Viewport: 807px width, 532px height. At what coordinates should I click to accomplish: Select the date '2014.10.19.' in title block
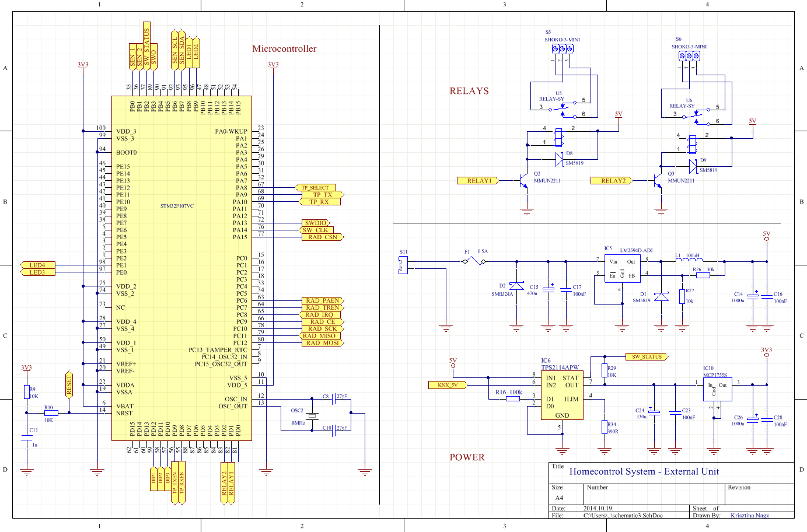[599, 509]
